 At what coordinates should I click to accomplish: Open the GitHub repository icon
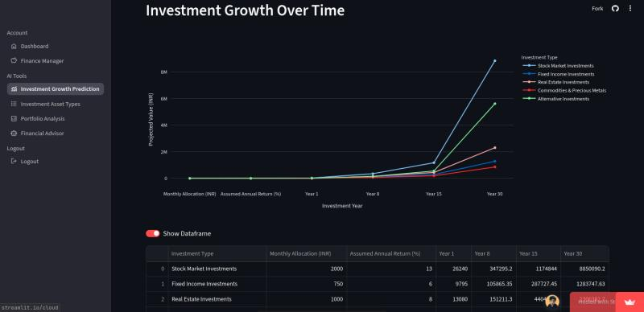point(615,8)
